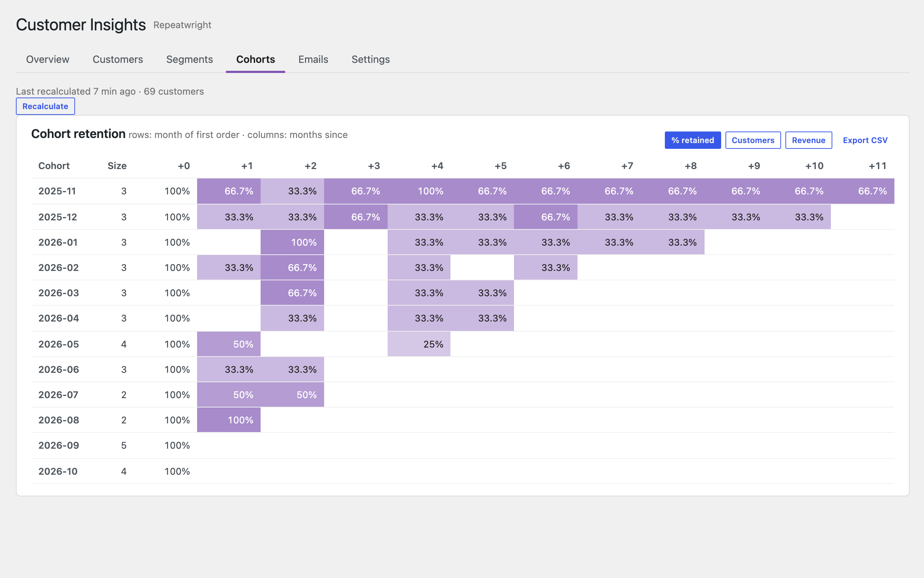
Task: Click 66.7% cell in 2025-12 +6
Action: click(x=546, y=217)
